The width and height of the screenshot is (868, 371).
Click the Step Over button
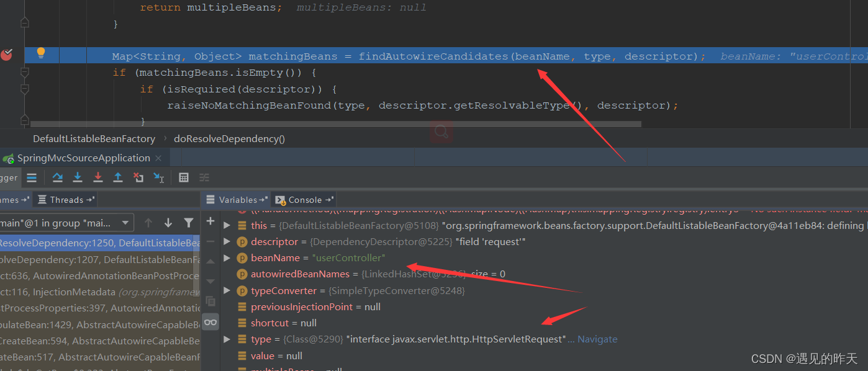tap(58, 177)
